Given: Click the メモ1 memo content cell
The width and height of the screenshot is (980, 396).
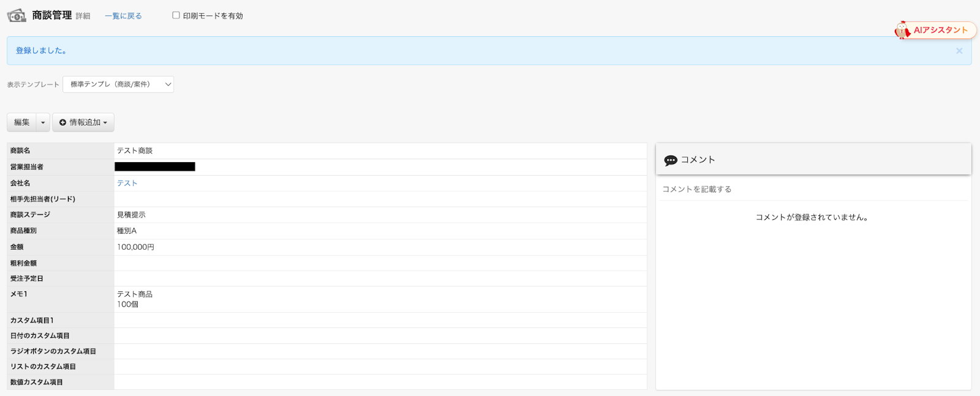Looking at the screenshot, I should point(135,299).
